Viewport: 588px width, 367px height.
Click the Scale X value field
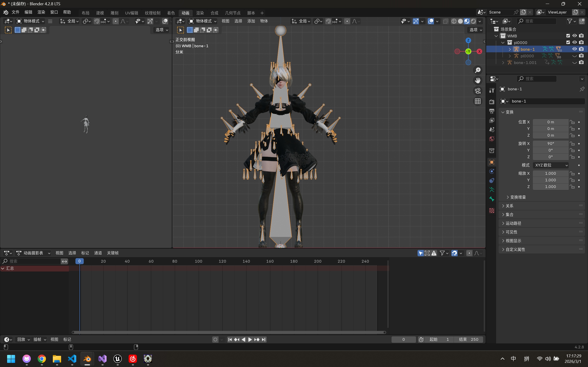pos(550,173)
